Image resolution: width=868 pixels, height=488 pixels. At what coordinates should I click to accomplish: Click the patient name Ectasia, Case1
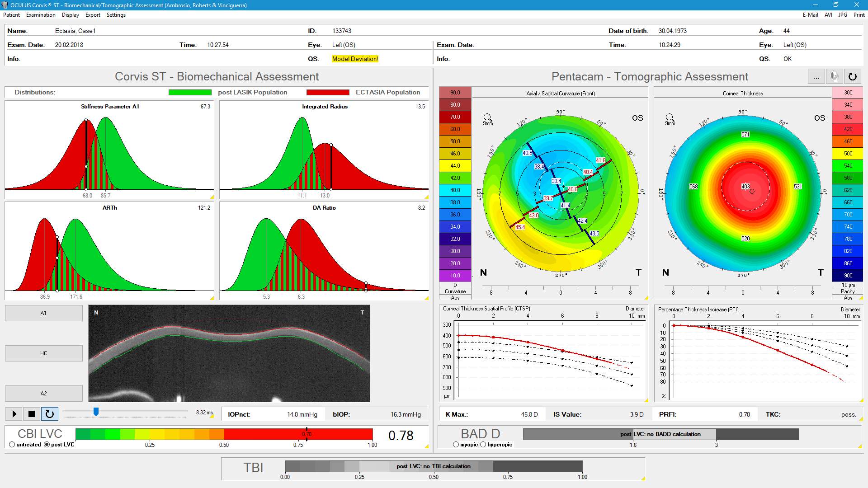click(75, 31)
